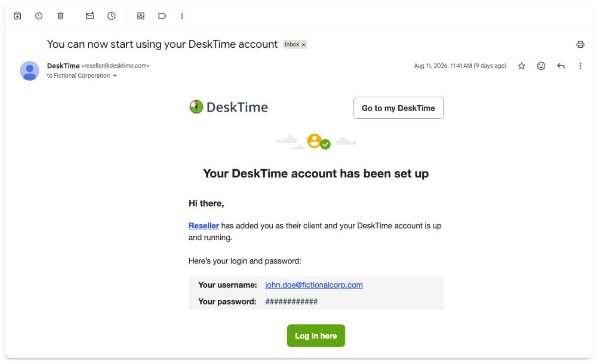Expand recipient details dropdown arrow
This screenshot has width=599, height=364.
pyautogui.click(x=115, y=76)
